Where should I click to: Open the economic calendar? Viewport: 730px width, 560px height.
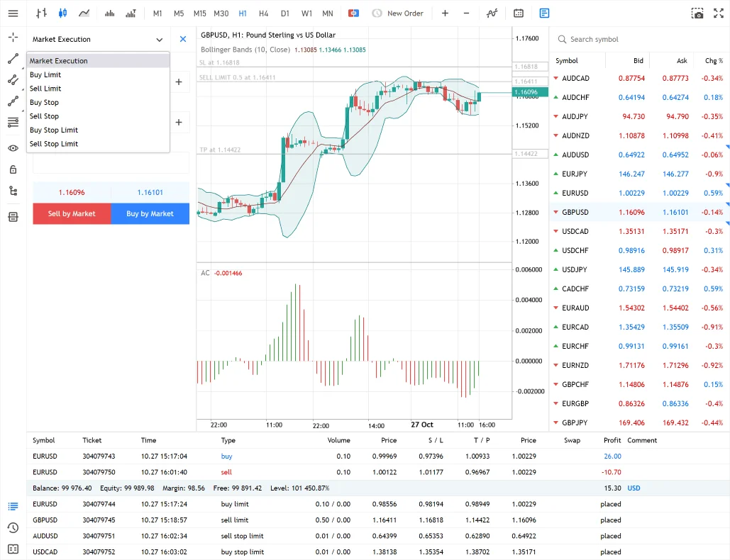coord(518,13)
